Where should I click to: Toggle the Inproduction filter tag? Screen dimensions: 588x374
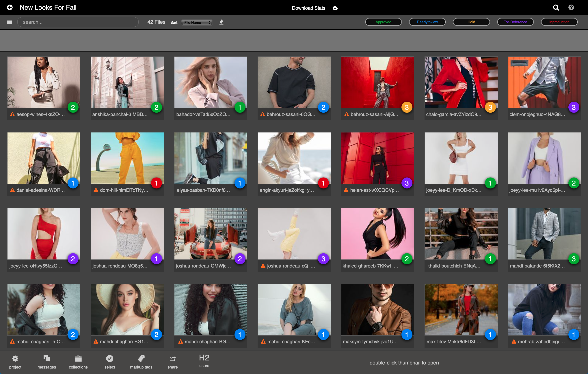[x=559, y=22]
